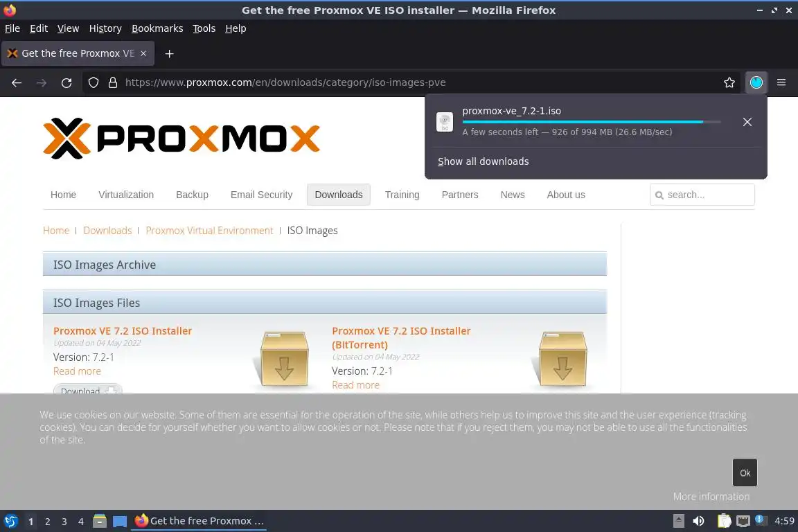This screenshot has height=532, width=798.
Task: Bookmark this page with the star icon
Action: (x=729, y=82)
